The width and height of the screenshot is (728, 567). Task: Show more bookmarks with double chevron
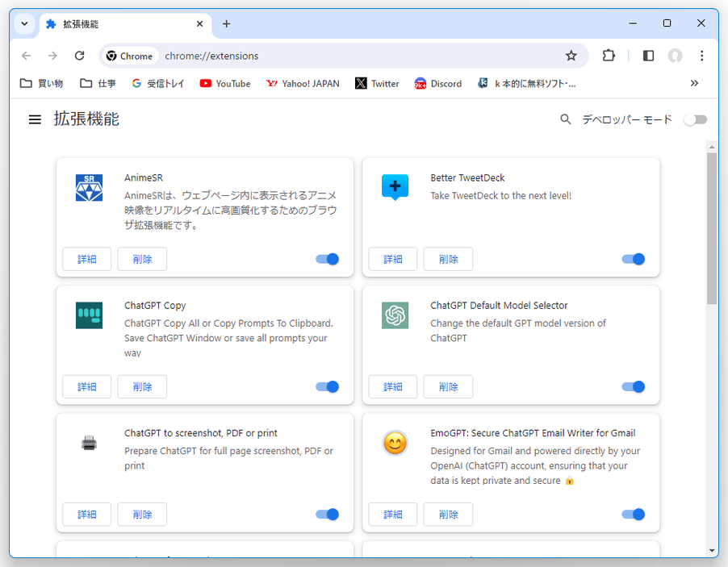coord(694,84)
